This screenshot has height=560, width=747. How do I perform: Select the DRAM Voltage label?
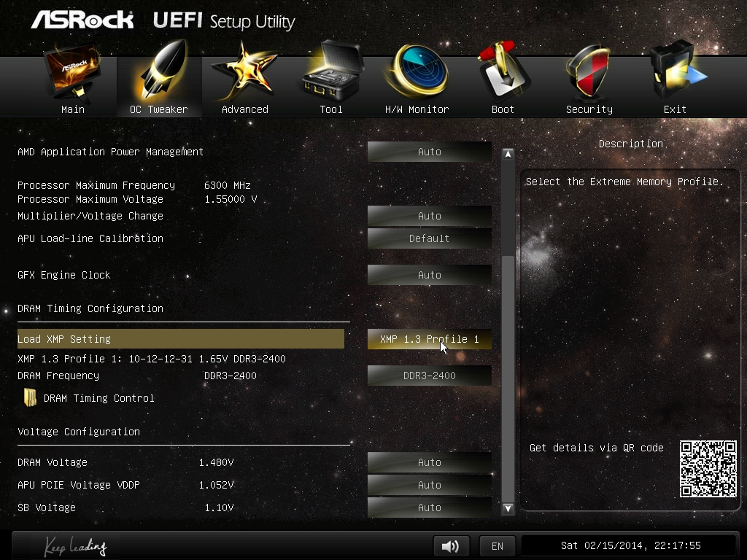[53, 462]
